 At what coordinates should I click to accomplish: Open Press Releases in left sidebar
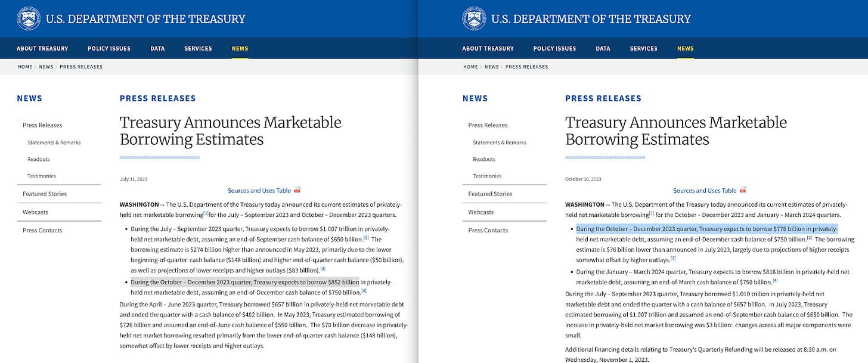coord(42,125)
